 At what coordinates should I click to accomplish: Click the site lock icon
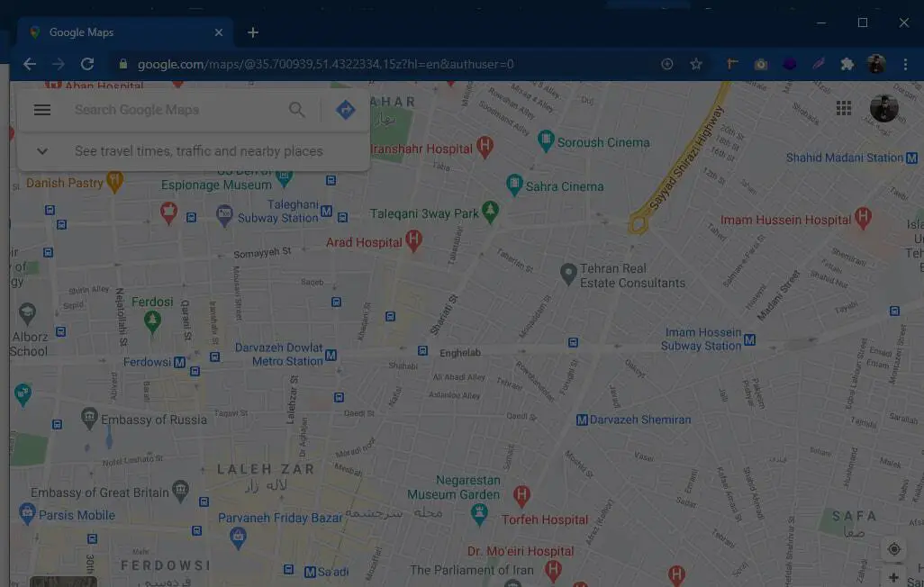122,64
